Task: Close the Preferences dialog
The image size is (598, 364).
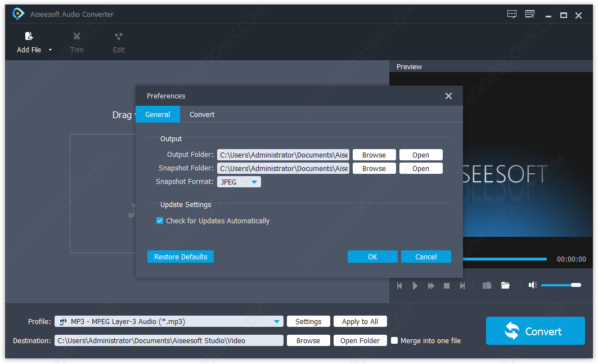Action: (x=448, y=96)
